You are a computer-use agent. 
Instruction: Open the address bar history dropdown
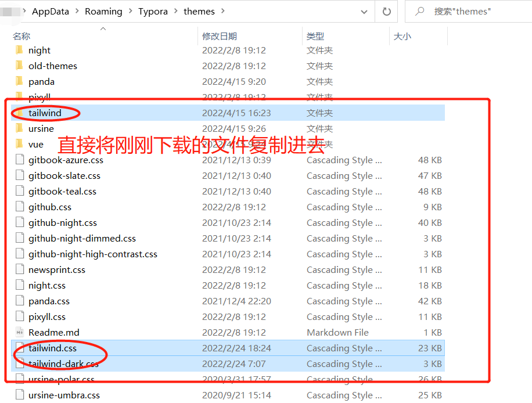click(x=364, y=12)
